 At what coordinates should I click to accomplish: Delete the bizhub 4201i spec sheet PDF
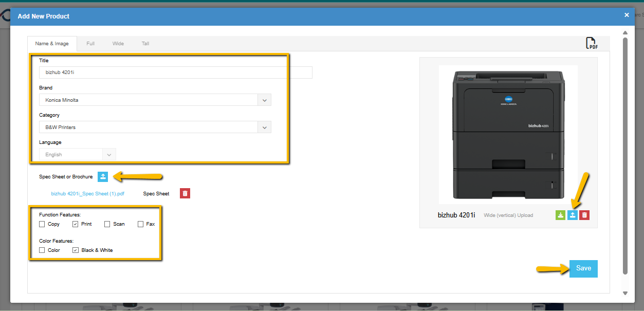pyautogui.click(x=185, y=193)
